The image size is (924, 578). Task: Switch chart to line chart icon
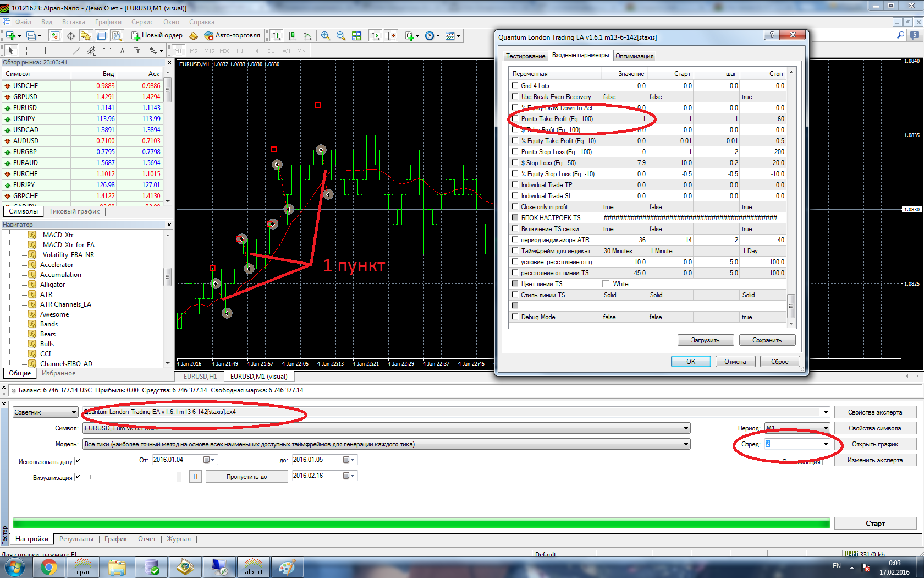tap(307, 36)
